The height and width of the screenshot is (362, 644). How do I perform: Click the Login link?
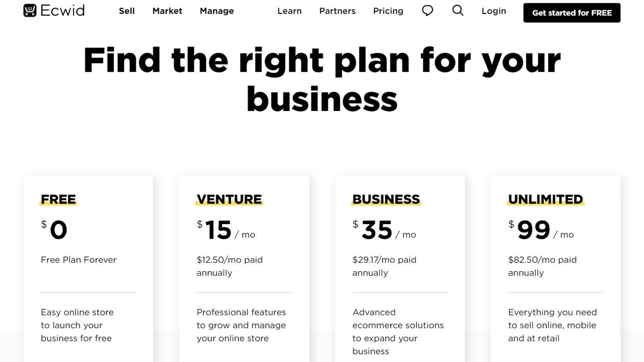(494, 11)
